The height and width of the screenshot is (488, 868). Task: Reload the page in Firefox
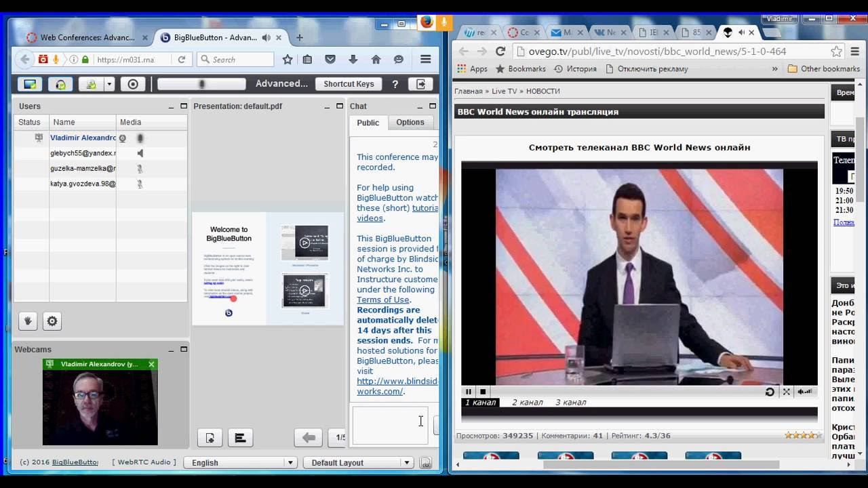(182, 60)
